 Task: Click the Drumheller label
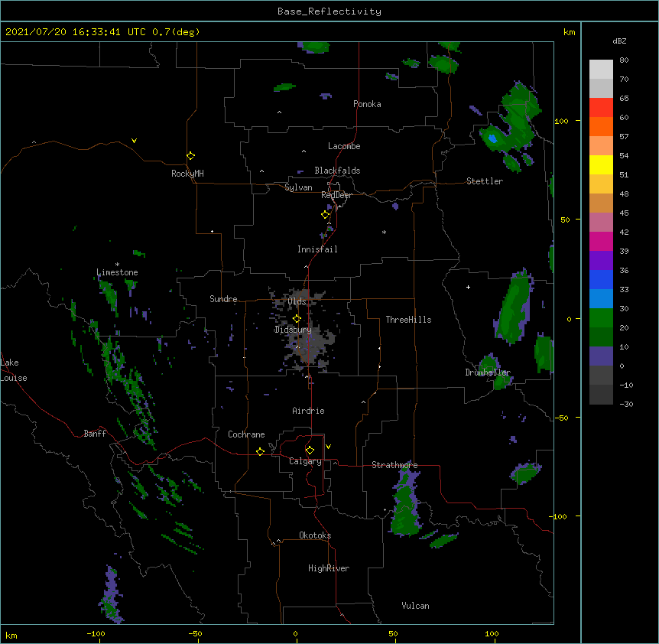(488, 372)
